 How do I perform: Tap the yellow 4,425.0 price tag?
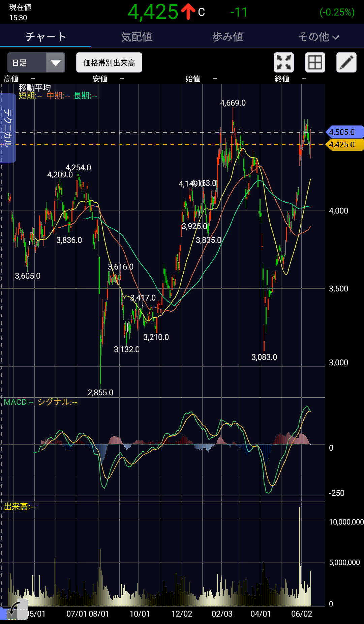click(x=344, y=145)
